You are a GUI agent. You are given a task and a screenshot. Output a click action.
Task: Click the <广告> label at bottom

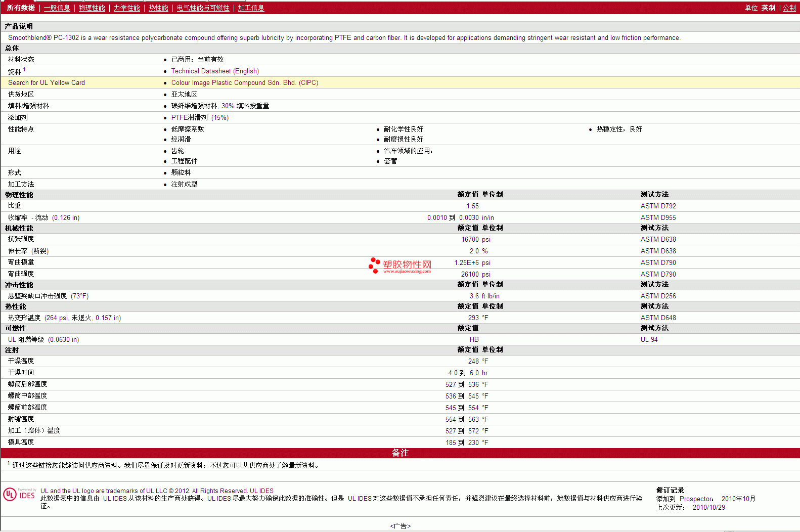point(400,526)
